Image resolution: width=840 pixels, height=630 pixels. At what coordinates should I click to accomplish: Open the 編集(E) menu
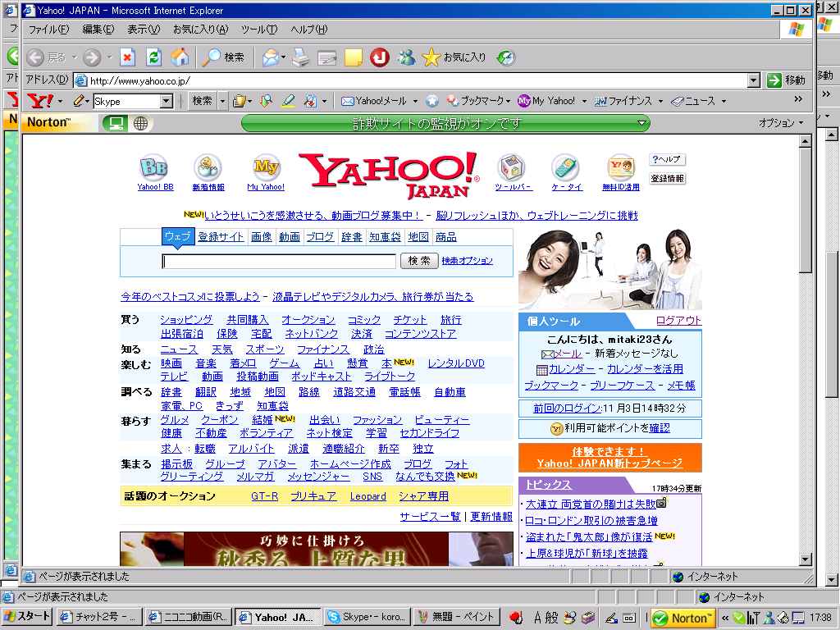98,30
